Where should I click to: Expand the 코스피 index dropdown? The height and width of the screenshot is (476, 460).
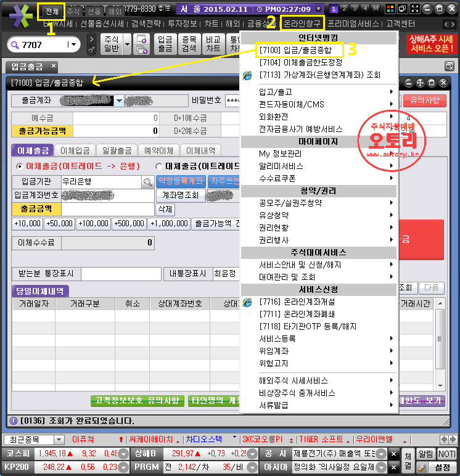click(x=123, y=454)
